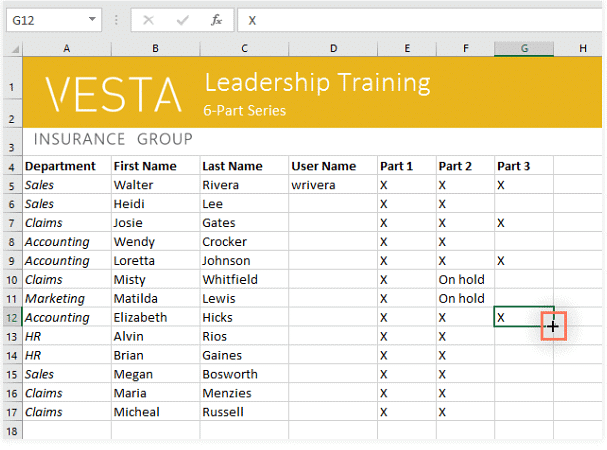Select column B header
This screenshot has width=607, height=450.
pos(156,48)
